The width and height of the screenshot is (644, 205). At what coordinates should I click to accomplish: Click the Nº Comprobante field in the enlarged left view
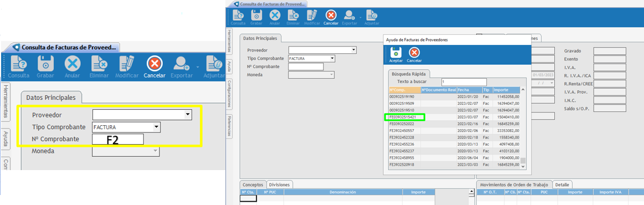(x=119, y=139)
